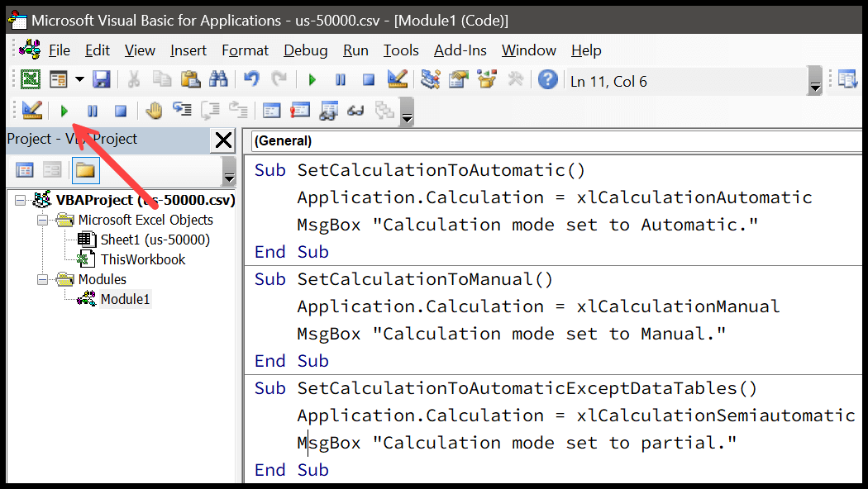This screenshot has height=489, width=868.
Task: Collapse the Microsoft Excel Objects folder
Action: (42, 220)
